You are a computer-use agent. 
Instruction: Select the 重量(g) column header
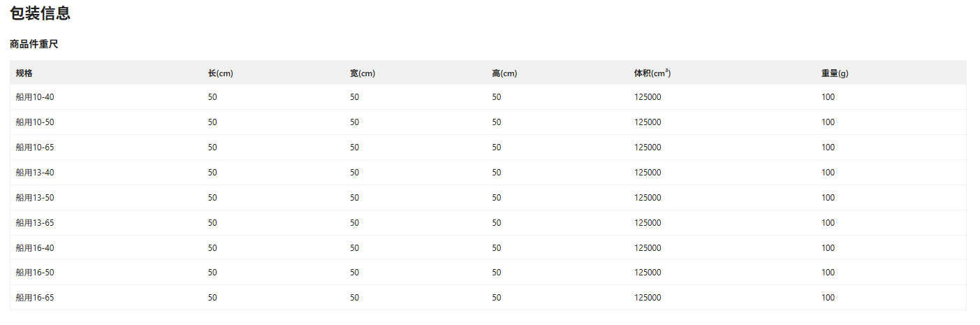[x=835, y=73]
